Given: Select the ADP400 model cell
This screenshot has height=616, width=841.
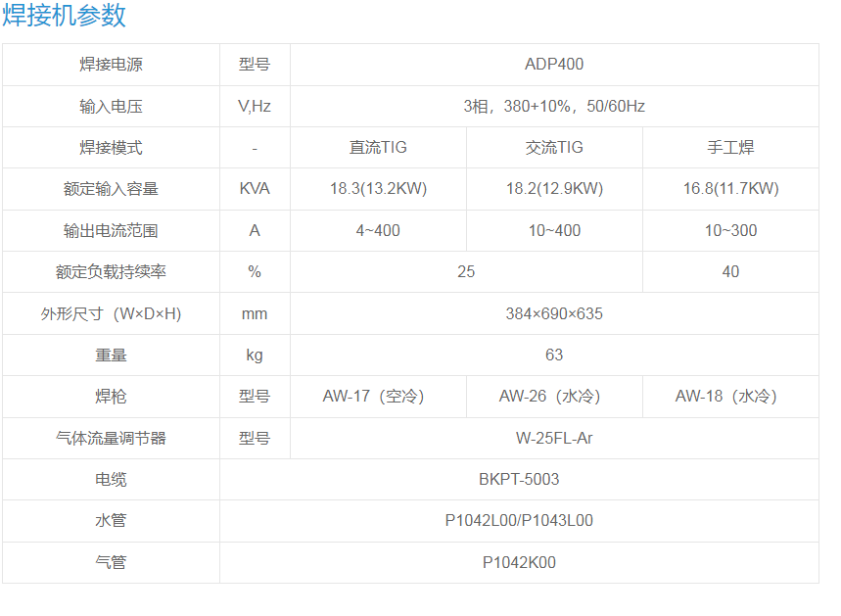Looking at the screenshot, I should [554, 65].
